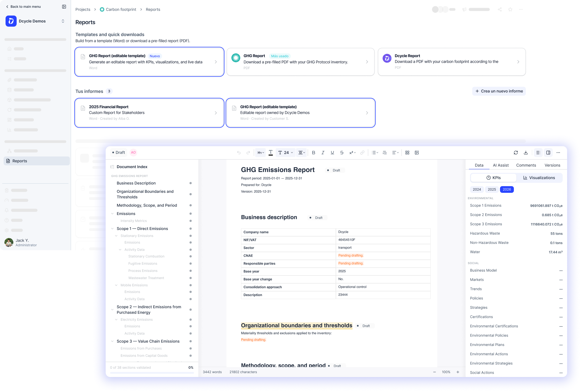The height and width of the screenshot is (392, 581).
Task: Select the 2026 year chip
Action: pos(507,189)
